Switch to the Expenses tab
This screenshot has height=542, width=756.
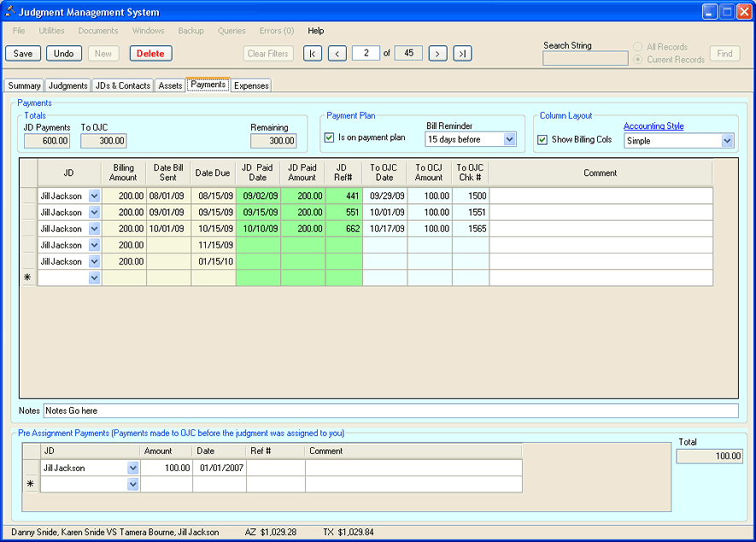251,85
